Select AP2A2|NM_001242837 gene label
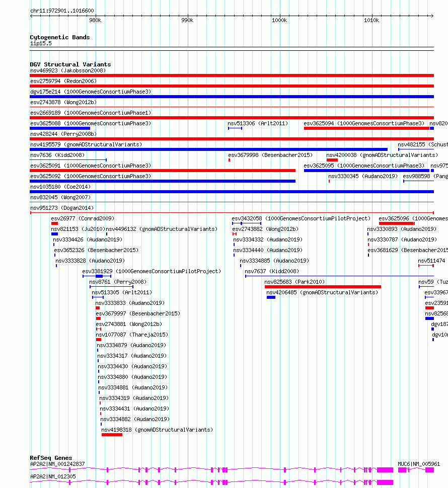The height and width of the screenshot is (488, 448). [57, 464]
